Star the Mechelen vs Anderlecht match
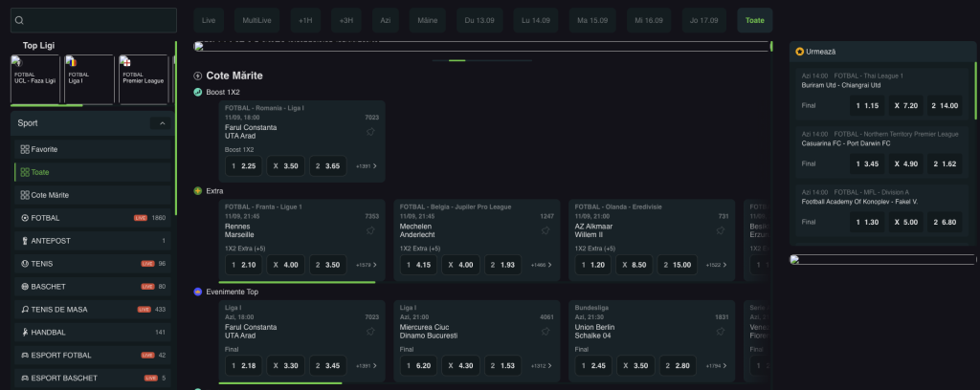Viewport: 980px width, 390px height. tap(546, 230)
